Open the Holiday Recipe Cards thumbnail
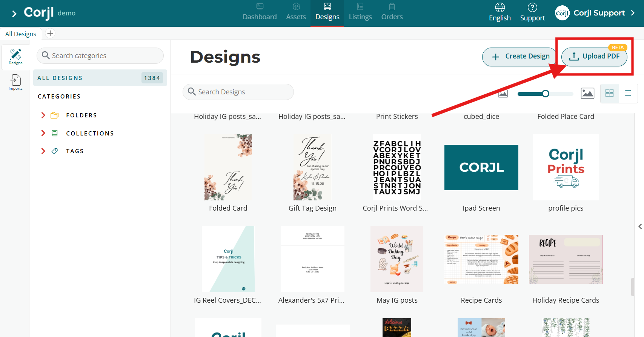 point(566,259)
